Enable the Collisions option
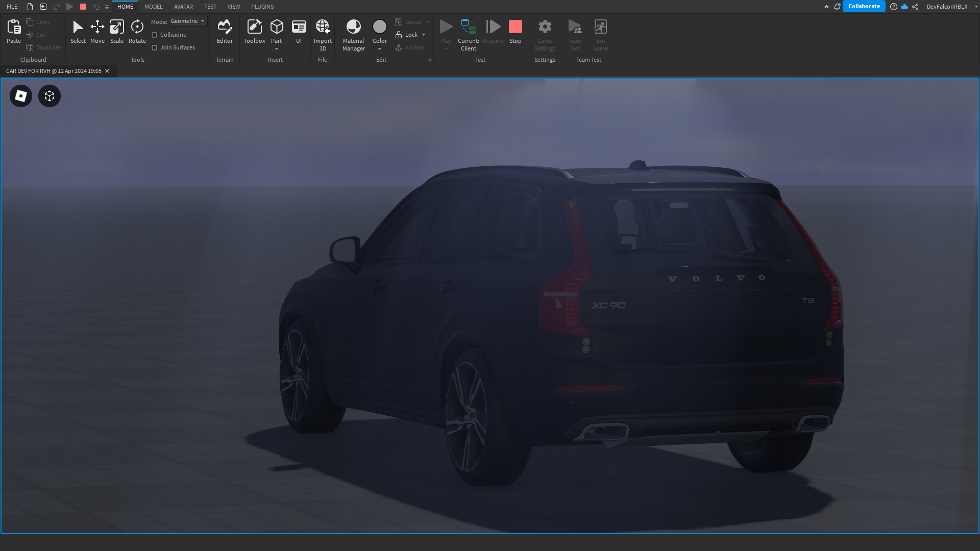 point(155,34)
